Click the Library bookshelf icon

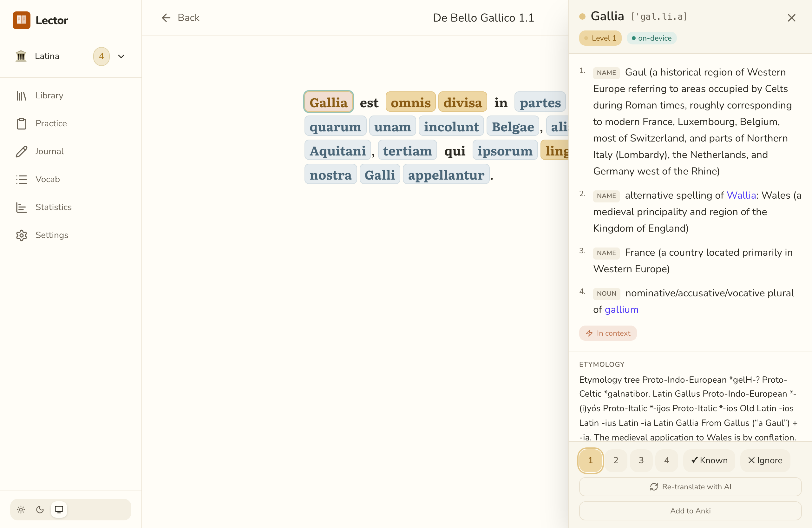pos(22,96)
